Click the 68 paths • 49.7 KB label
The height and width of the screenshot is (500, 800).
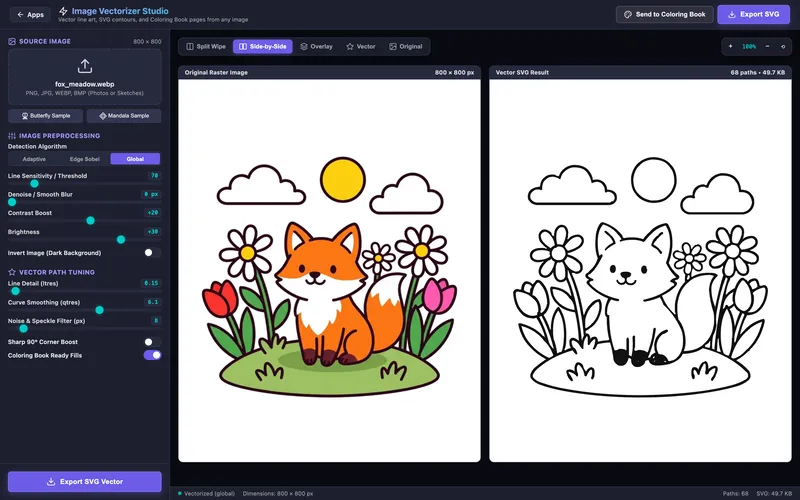(758, 72)
